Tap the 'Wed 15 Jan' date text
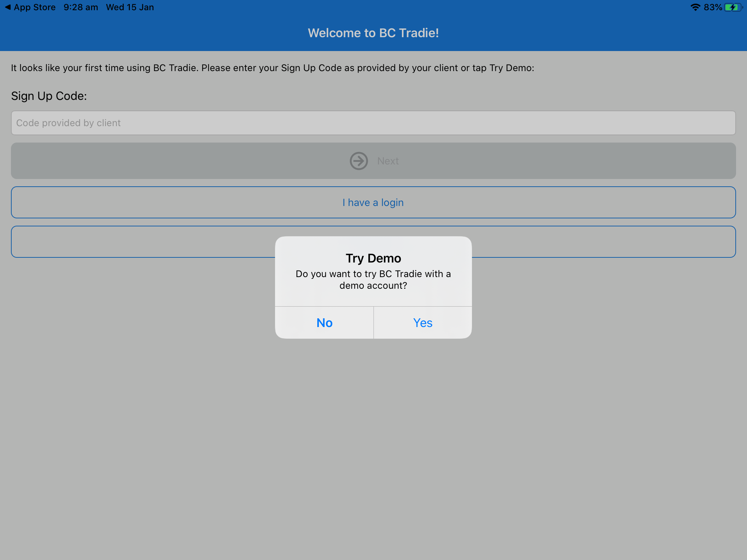Viewport: 747px width, 560px height. [130, 7]
